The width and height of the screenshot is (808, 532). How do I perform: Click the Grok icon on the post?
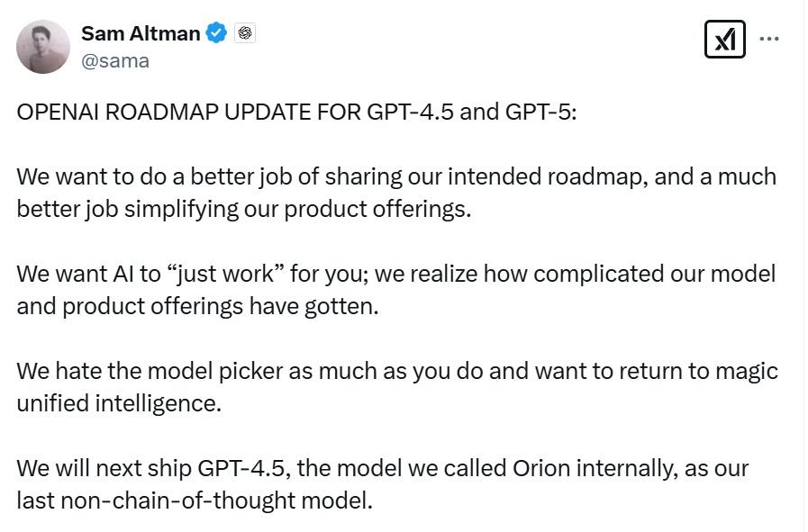[724, 40]
